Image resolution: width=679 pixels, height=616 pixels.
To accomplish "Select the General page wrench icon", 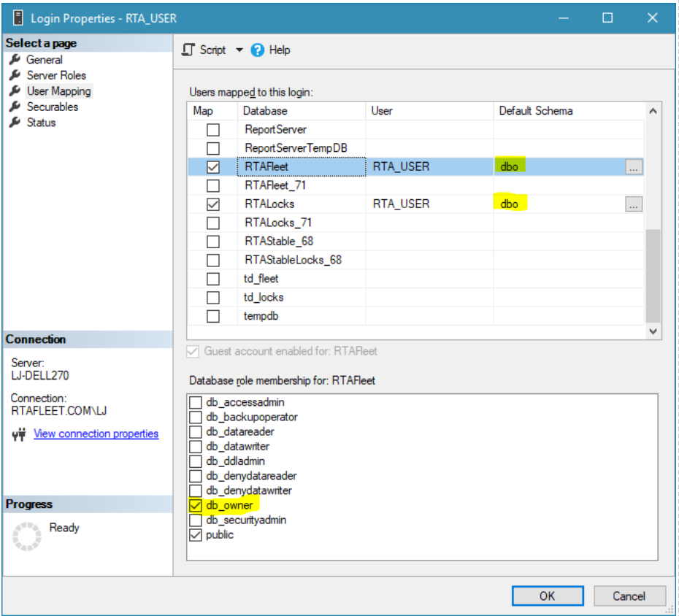I will coord(15,60).
